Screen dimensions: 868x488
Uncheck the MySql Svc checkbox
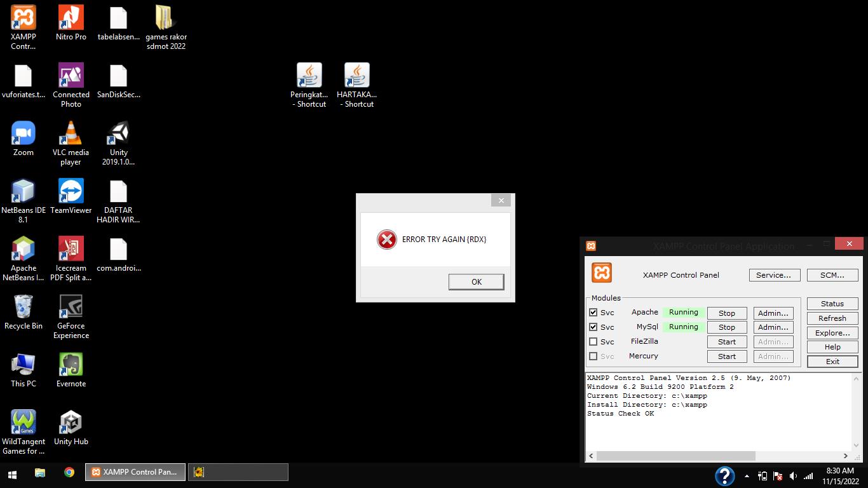coord(593,327)
